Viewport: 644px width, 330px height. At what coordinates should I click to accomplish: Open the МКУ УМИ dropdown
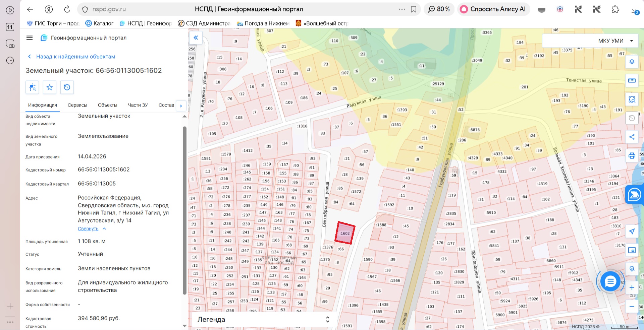click(x=590, y=41)
